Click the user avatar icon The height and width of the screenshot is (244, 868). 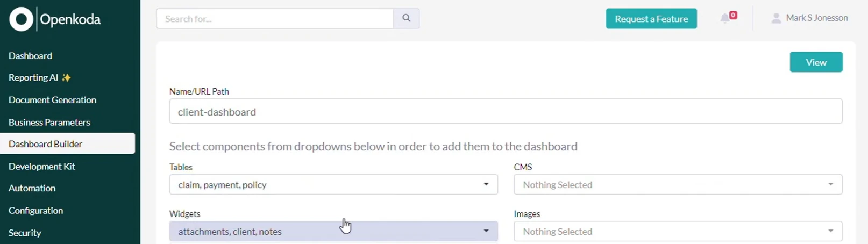coord(776,18)
